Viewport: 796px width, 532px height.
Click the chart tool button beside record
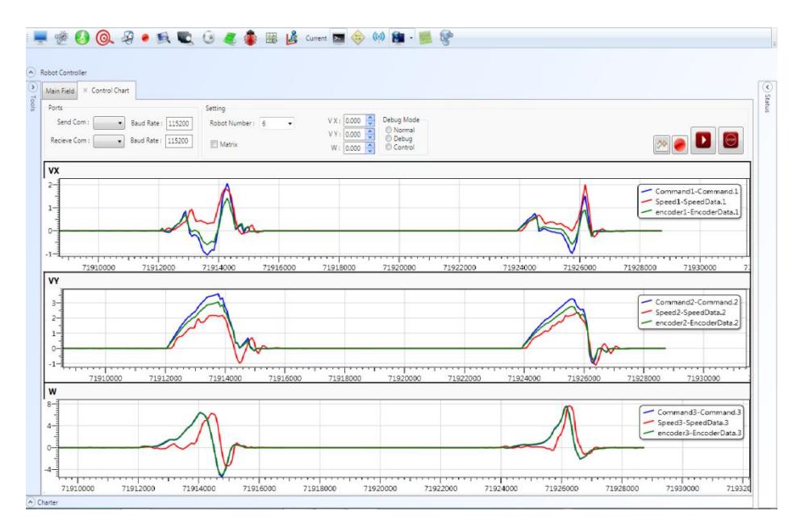(x=661, y=144)
